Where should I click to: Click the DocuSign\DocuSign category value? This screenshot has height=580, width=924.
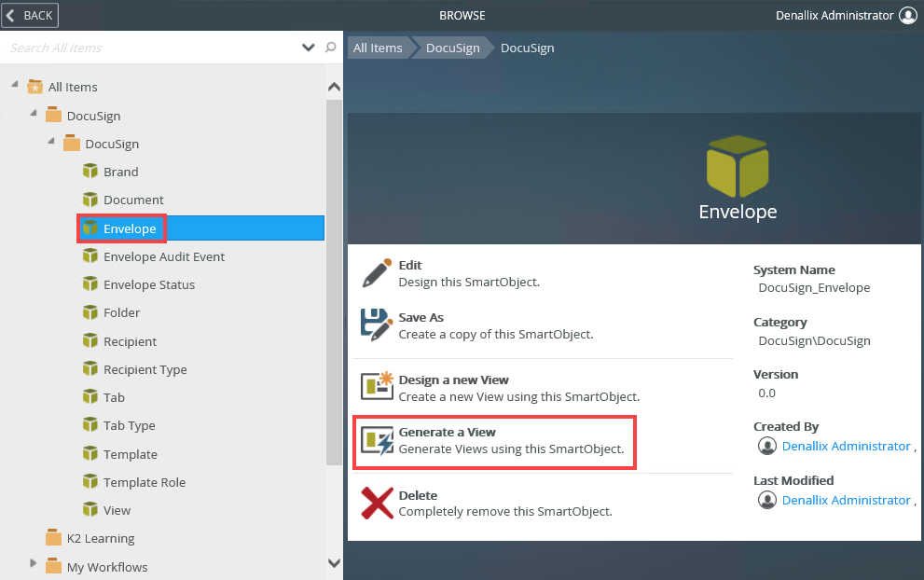pos(814,340)
